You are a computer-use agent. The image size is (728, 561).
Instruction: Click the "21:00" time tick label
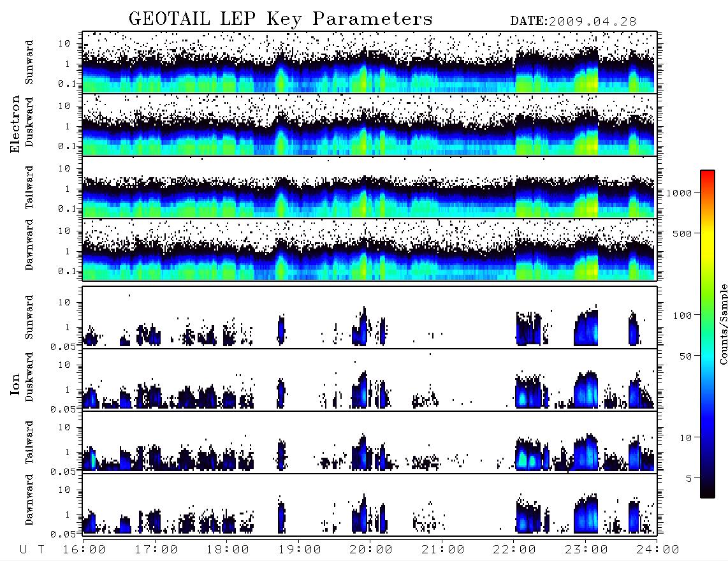pos(443,550)
